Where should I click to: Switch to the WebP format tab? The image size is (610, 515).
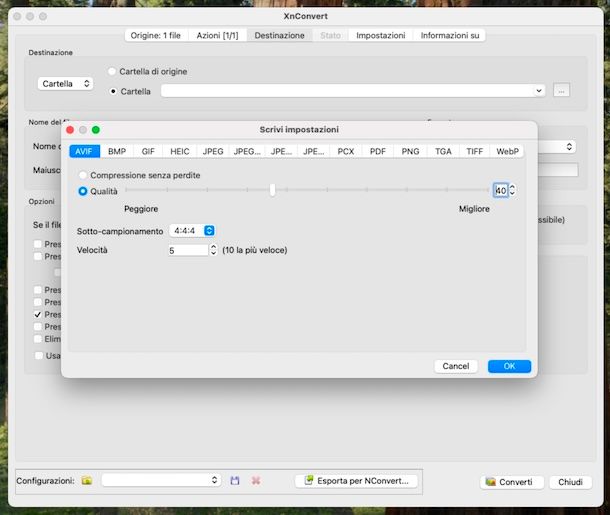tap(507, 151)
